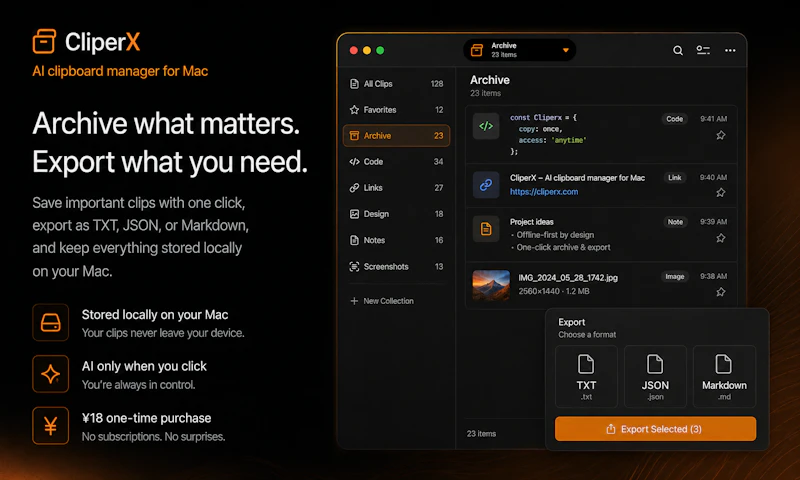Open the Links collection
This screenshot has width=800, height=480.
(x=396, y=188)
